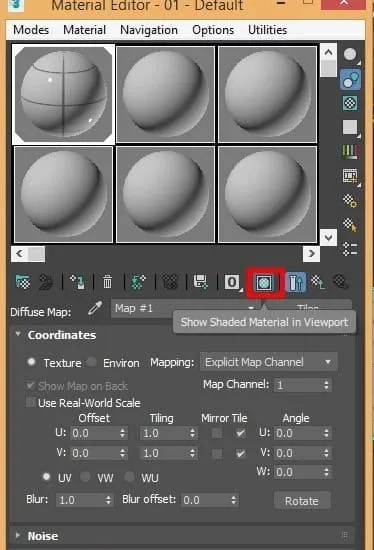Click the Put to Library icon
The image size is (374, 550).
(201, 282)
